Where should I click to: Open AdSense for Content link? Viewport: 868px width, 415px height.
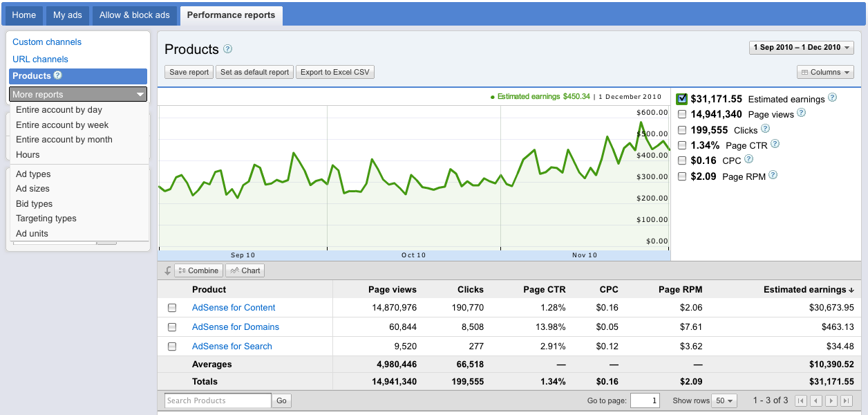(234, 308)
